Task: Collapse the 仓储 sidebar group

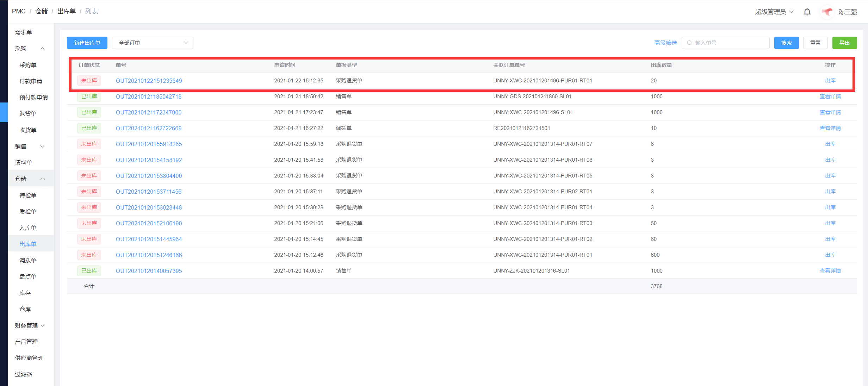Action: (42, 179)
